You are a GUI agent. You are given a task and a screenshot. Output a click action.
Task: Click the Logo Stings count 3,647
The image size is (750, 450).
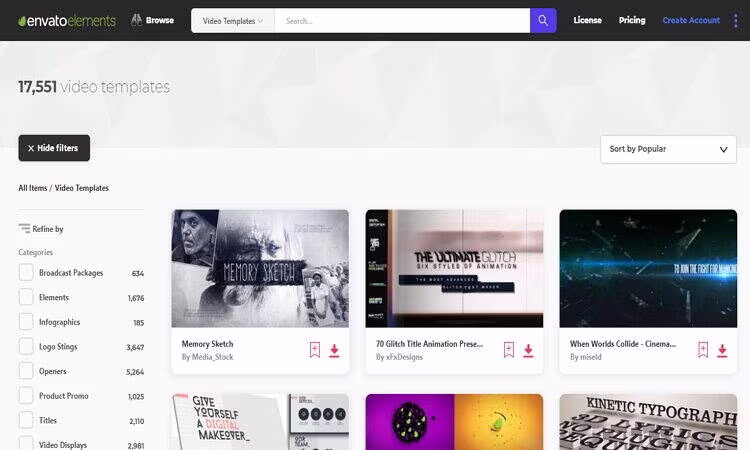click(135, 348)
